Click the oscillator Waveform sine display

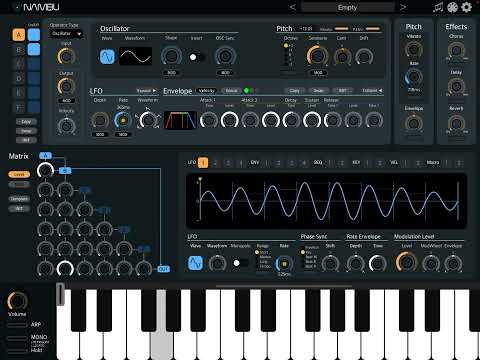135,56
